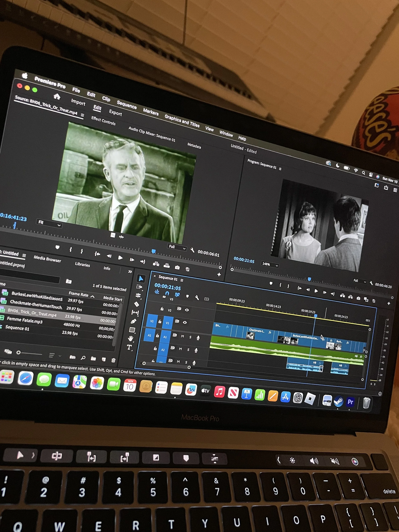399x532 pixels.
Task: Hide V1 track output eye icon
Action: pyautogui.click(x=185, y=322)
